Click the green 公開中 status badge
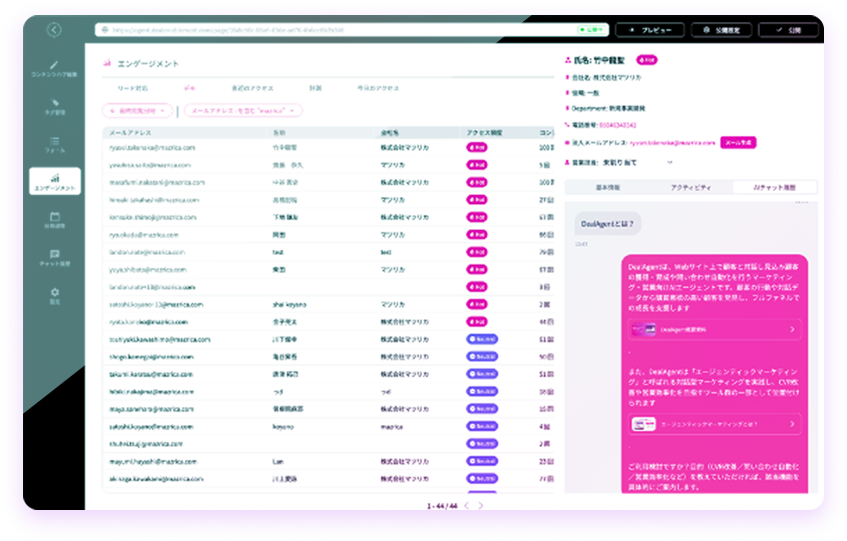Image resolution: width=847 pixels, height=541 pixels. coord(591,30)
